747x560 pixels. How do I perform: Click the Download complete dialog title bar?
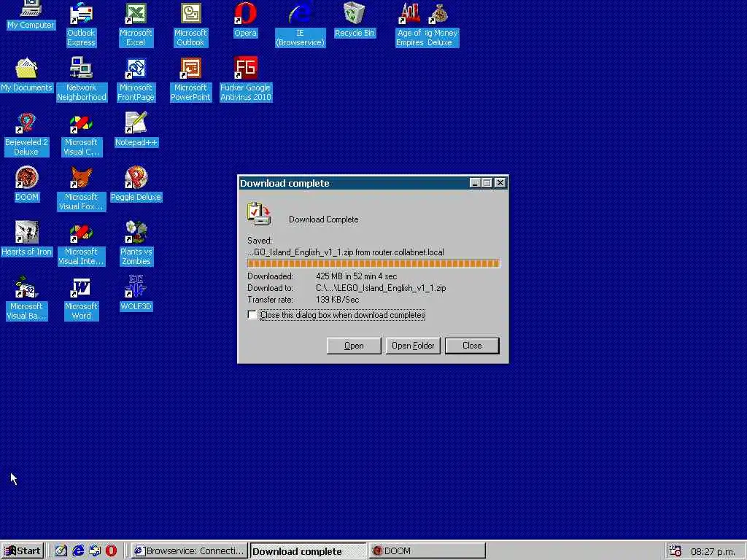[352, 183]
